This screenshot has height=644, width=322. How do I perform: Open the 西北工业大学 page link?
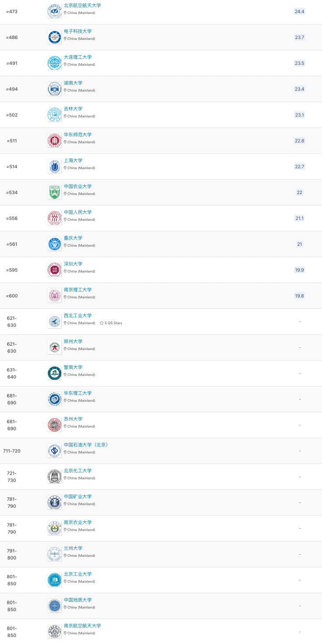click(x=78, y=315)
